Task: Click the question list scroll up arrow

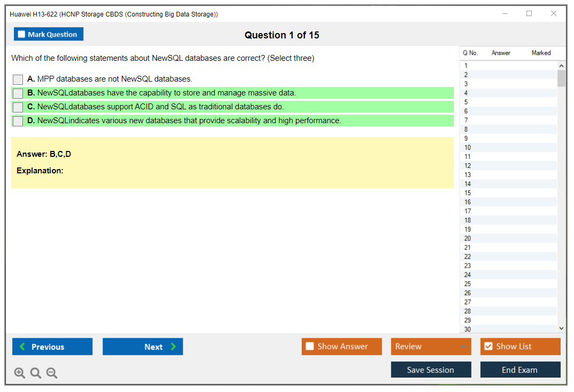Action: (x=561, y=66)
